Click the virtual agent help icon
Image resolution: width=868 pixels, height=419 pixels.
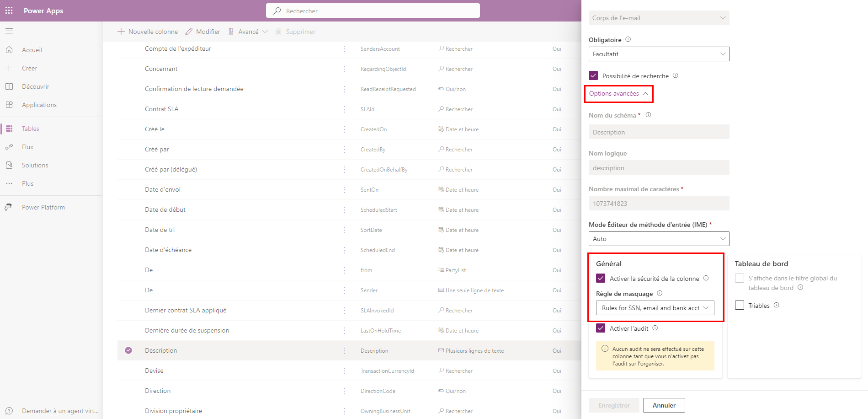coord(9,411)
